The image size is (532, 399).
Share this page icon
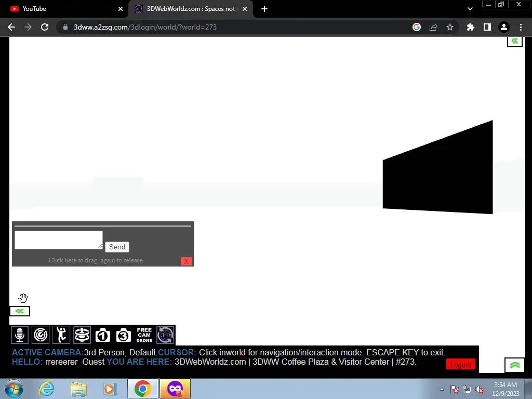pos(433,27)
